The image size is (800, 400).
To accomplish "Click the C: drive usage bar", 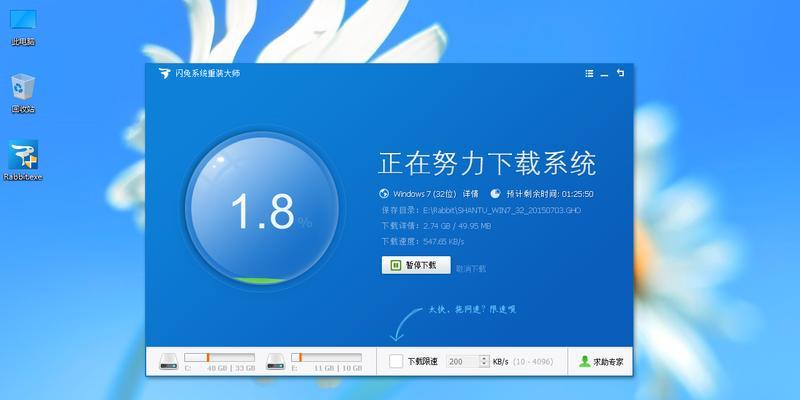I will tap(219, 358).
